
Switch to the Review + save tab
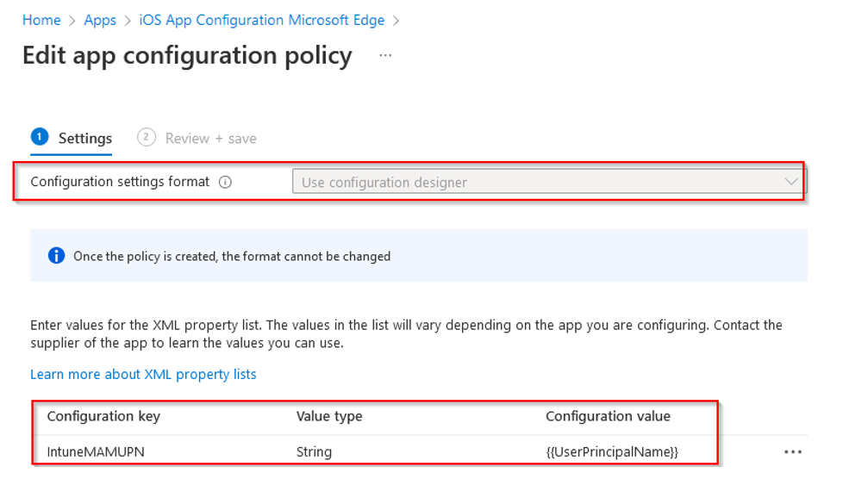[210, 138]
